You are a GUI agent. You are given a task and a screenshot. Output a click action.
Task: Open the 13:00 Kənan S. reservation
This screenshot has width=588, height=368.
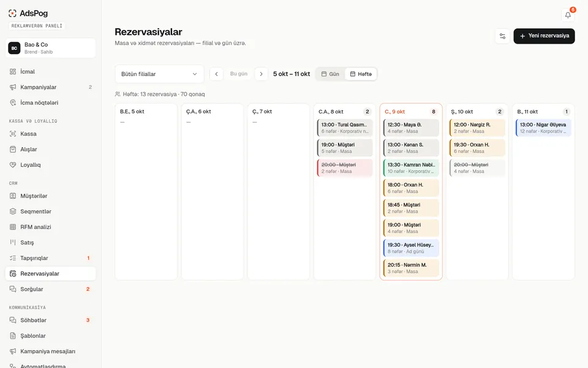411,148
